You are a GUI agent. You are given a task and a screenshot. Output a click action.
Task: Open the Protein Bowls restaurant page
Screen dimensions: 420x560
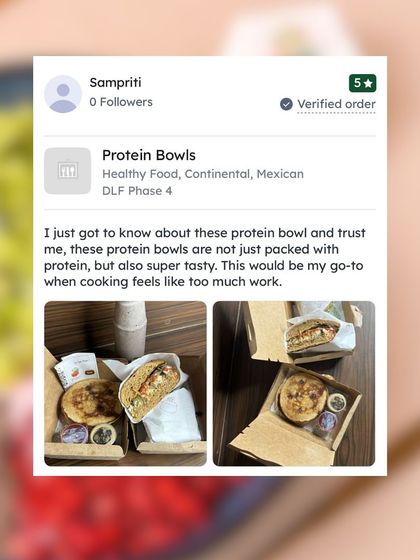[x=149, y=155]
